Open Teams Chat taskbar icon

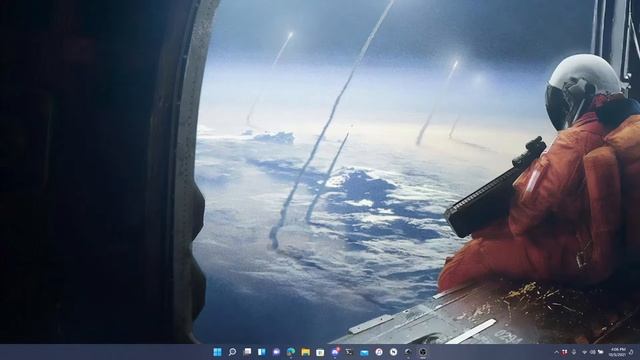276,352
